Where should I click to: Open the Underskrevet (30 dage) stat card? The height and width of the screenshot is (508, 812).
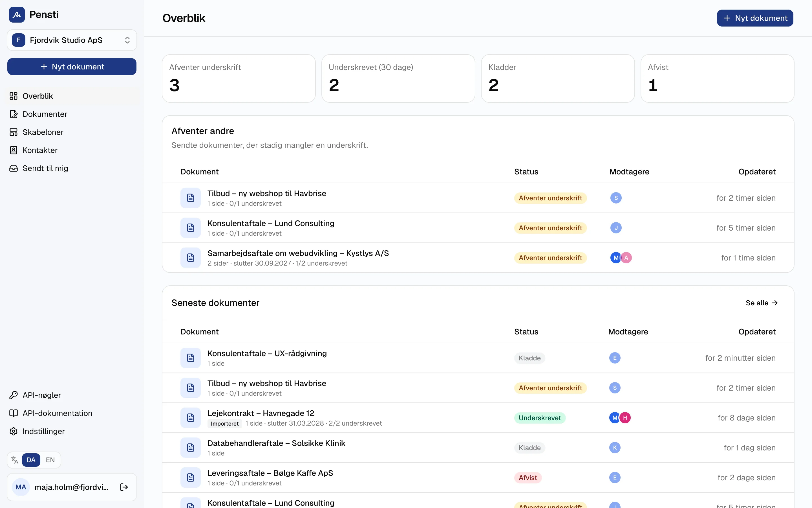pos(398,79)
